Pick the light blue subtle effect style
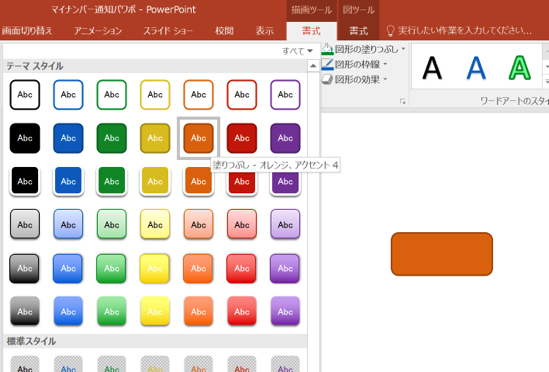The width and height of the screenshot is (549, 372). pyautogui.click(x=68, y=225)
